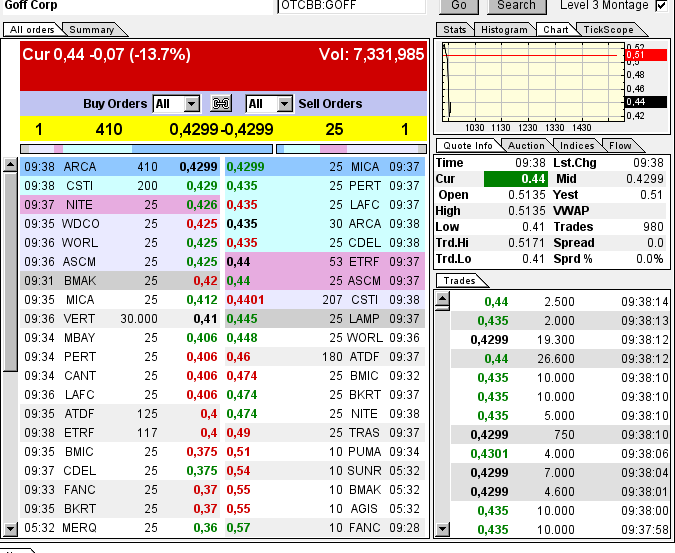Select the VERT 30.000 buy order
The height and width of the screenshot is (553, 675).
pyautogui.click(x=120, y=319)
